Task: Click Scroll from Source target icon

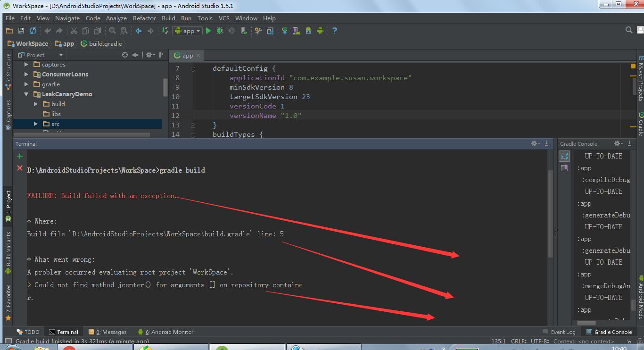Action: pos(125,55)
